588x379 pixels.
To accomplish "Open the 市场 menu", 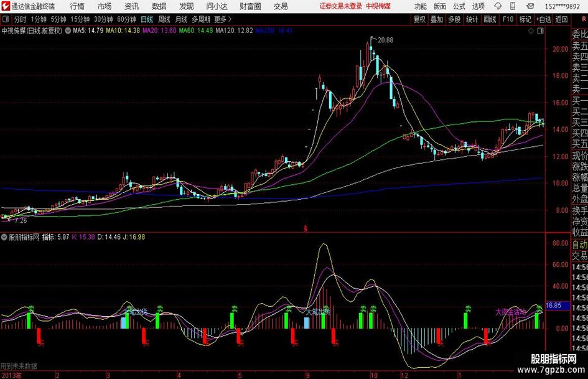I will tap(105, 6).
